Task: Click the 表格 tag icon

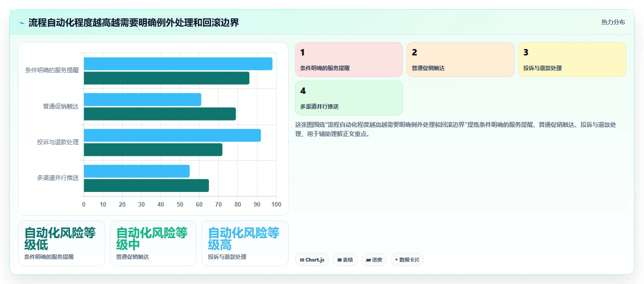Action: [x=339, y=260]
